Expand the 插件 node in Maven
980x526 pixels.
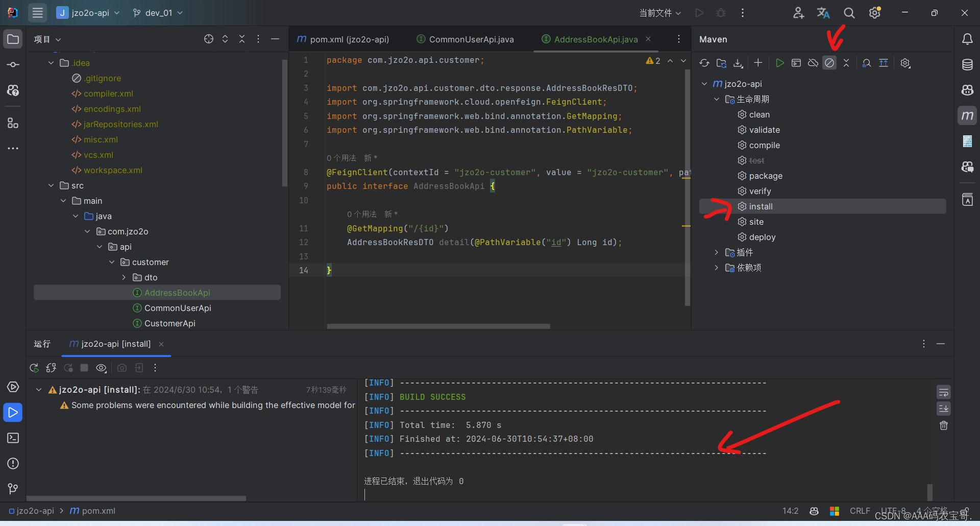tap(717, 252)
